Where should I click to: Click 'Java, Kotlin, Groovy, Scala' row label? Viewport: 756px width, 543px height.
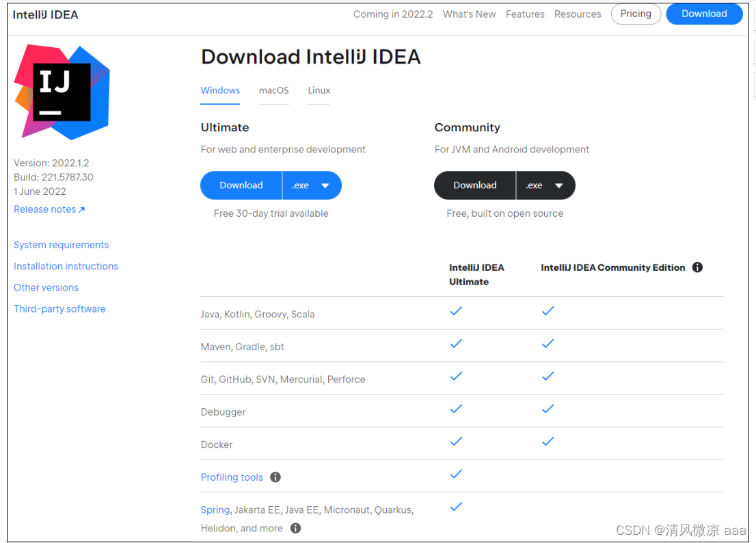coord(258,314)
